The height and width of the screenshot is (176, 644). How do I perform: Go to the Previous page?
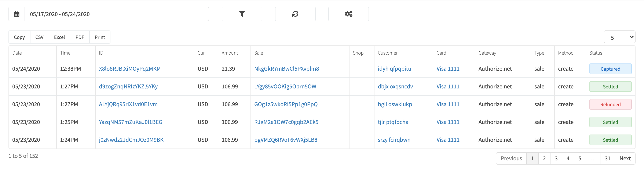511,158
